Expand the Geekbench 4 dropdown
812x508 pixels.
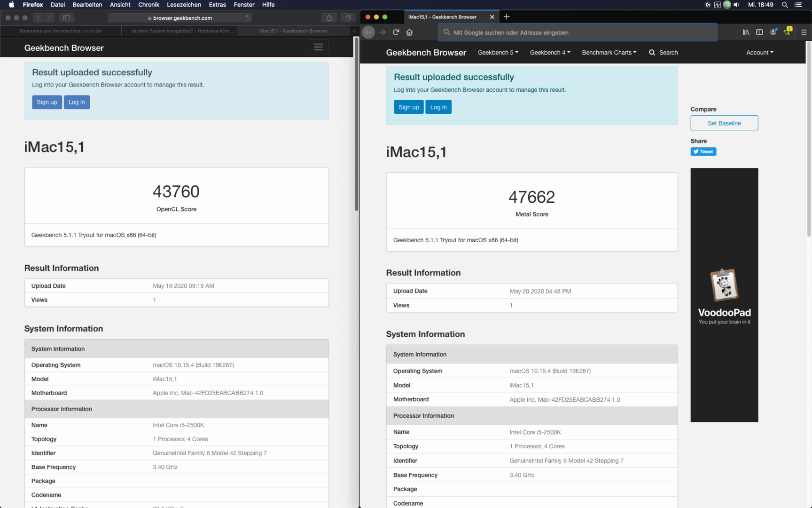[x=550, y=53]
